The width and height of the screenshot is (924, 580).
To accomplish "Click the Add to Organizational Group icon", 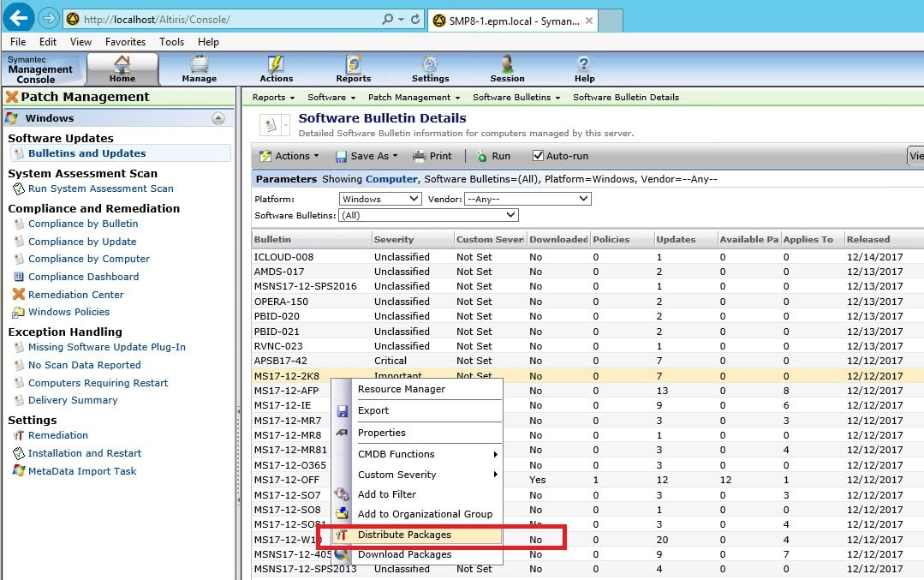I will [x=343, y=513].
